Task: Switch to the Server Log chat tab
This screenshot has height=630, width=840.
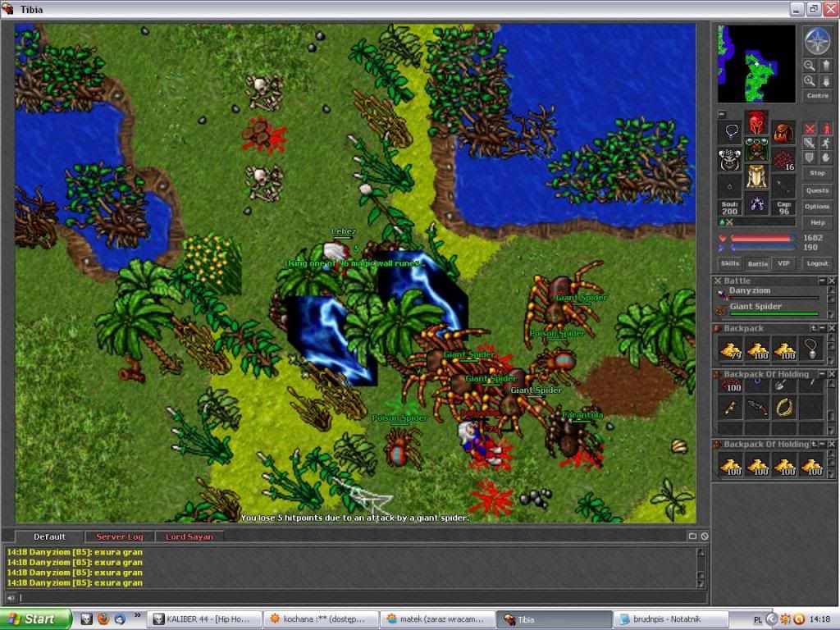Action: (x=120, y=536)
